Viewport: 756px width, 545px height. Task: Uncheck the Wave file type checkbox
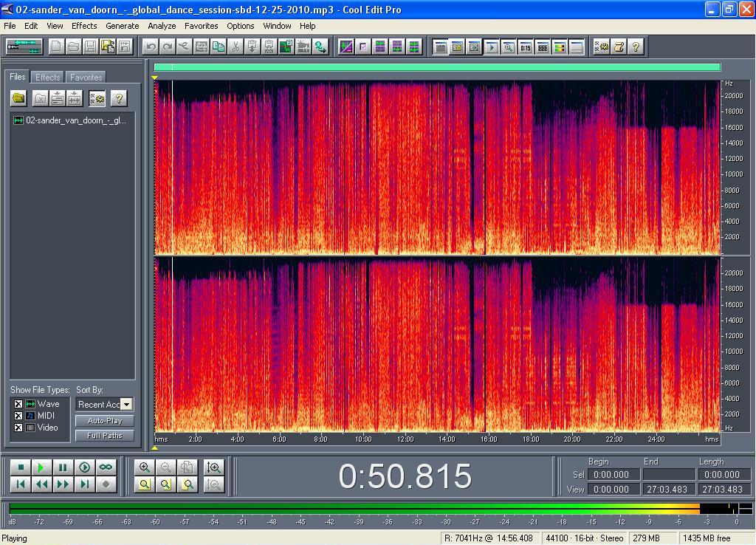pyautogui.click(x=18, y=404)
